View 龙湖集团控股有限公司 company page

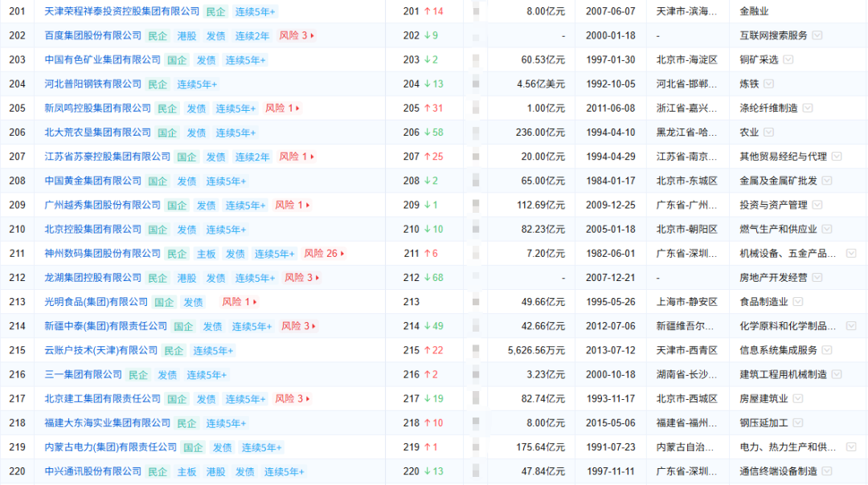(93, 278)
